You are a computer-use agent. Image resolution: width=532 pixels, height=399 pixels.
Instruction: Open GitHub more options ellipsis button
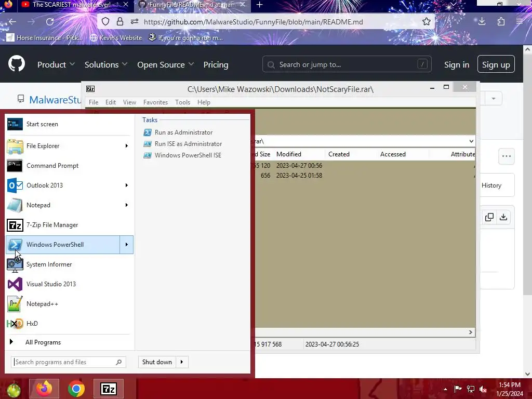507,156
